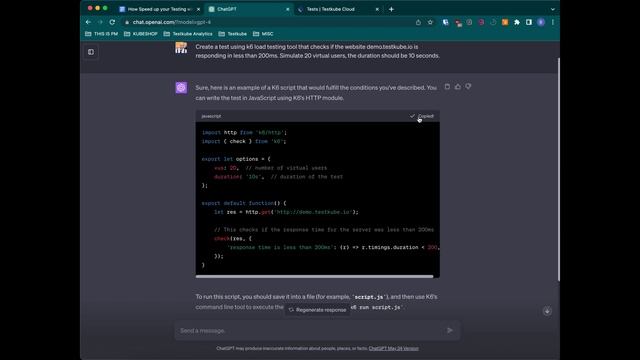640x360 pixels.
Task: Reload the ChatGPT page
Action: 112,22
